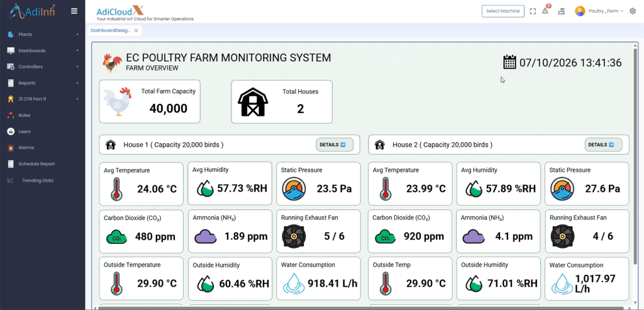Click House 1 Running Exhaust Fan icon

tap(294, 236)
